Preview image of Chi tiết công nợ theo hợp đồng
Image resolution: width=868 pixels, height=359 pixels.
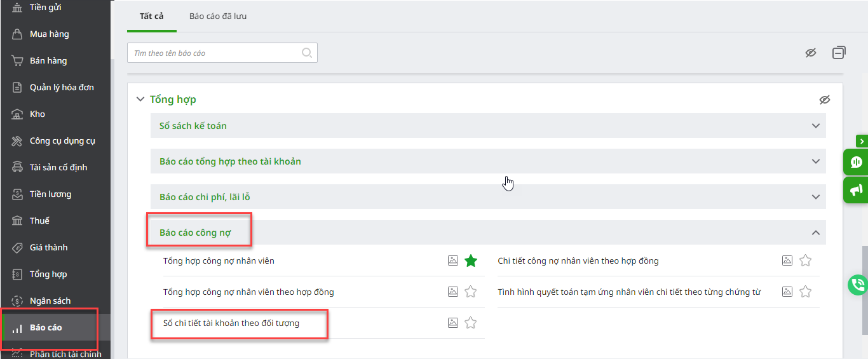787,261
